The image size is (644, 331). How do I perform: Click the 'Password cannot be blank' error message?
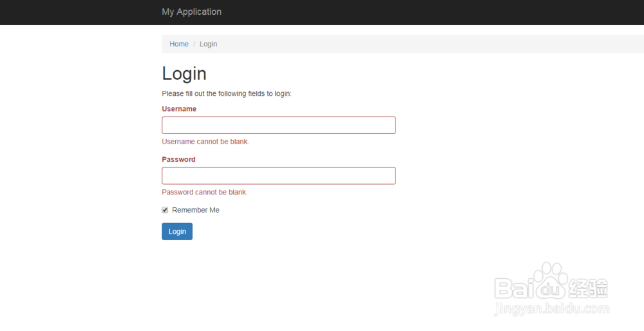205,192
